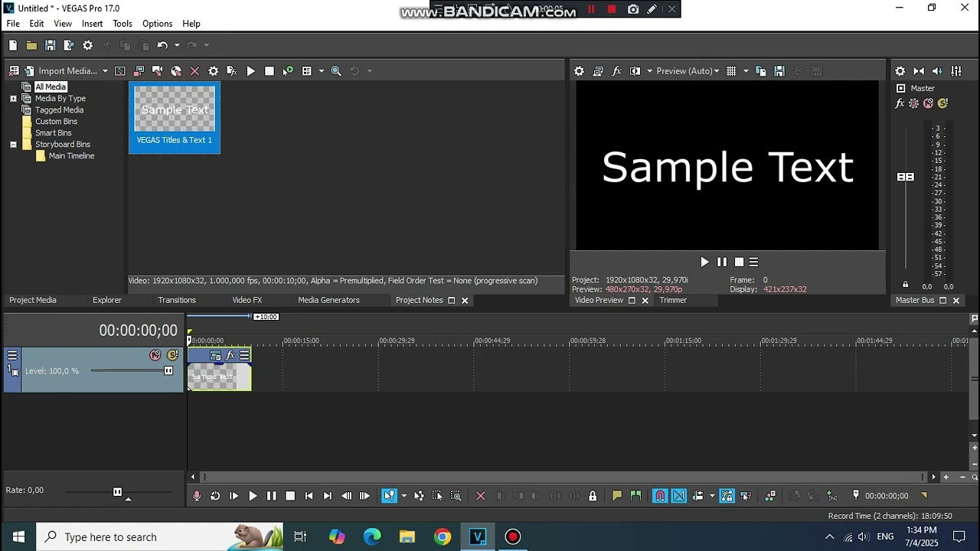Toggle Auto Preview in Project Media toolbar
980x551 pixels.
click(288, 71)
